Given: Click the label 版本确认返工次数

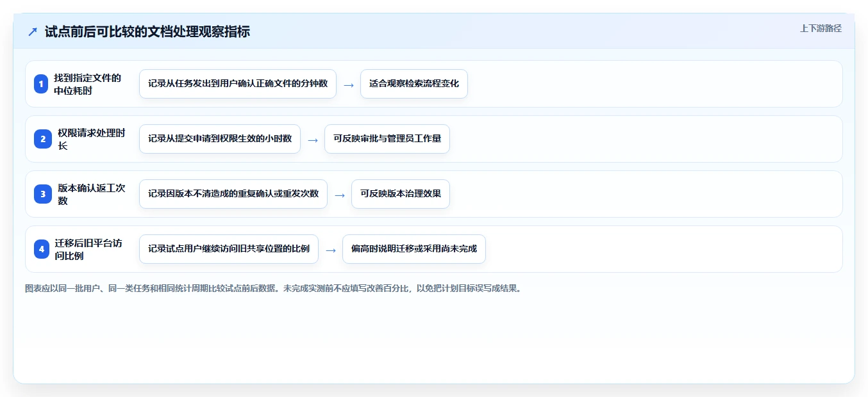Looking at the screenshot, I should [92, 194].
